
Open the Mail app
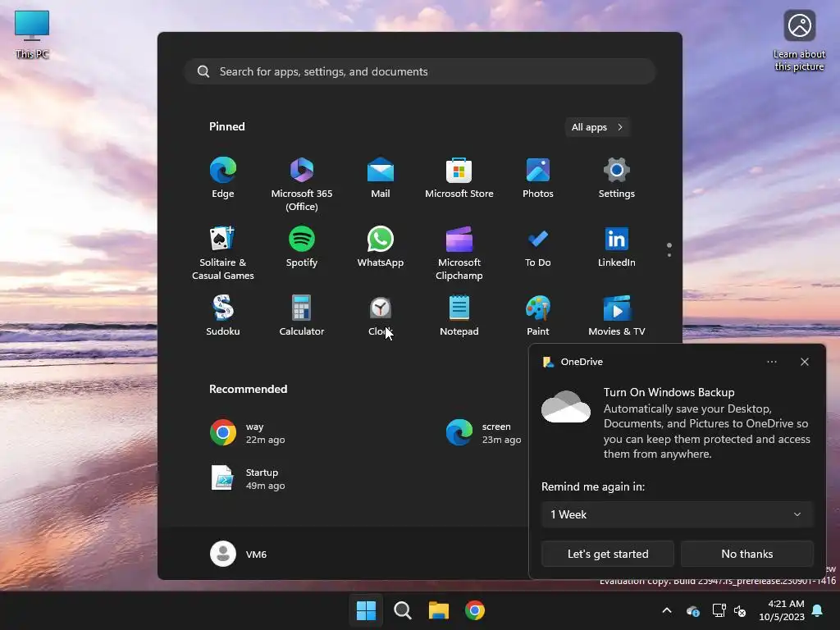(381, 178)
